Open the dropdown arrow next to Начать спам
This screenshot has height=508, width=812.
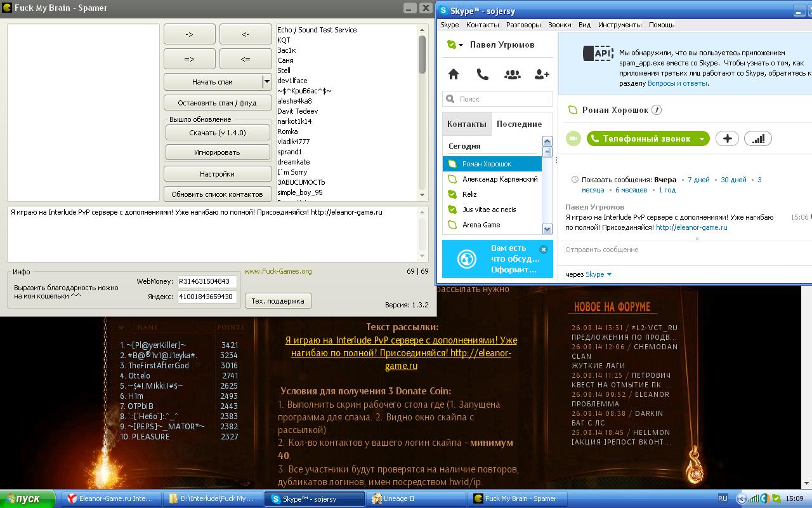pos(267,82)
